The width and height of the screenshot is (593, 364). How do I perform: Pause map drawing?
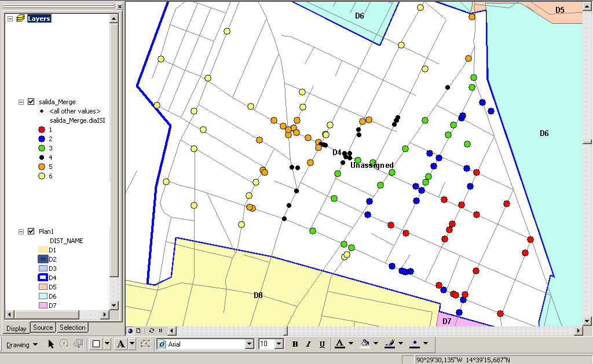(x=160, y=331)
